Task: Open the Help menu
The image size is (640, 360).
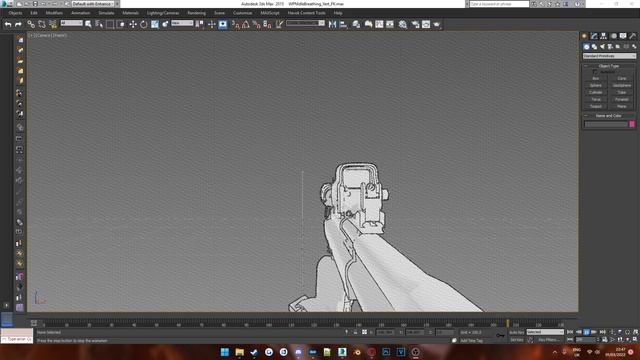Action: pyautogui.click(x=338, y=13)
